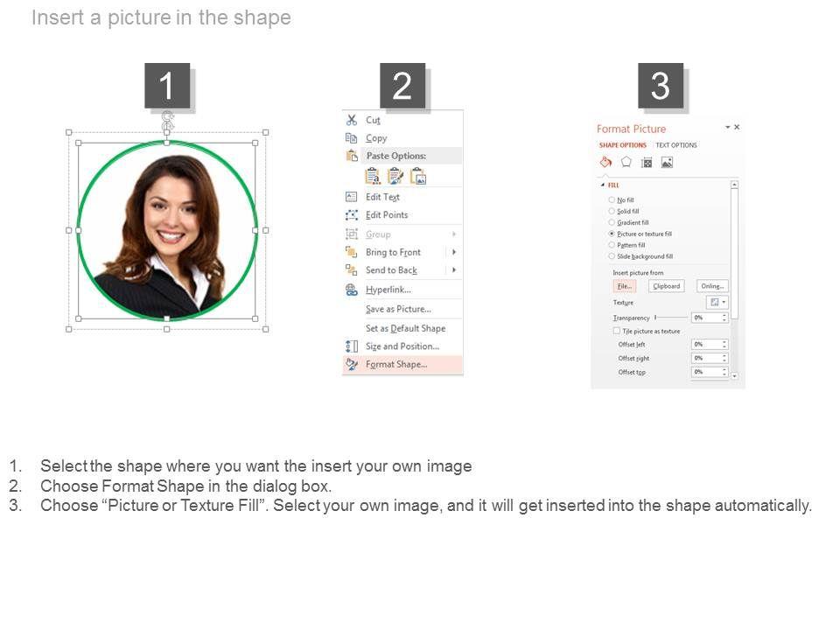Close the Format Picture pane

click(737, 127)
